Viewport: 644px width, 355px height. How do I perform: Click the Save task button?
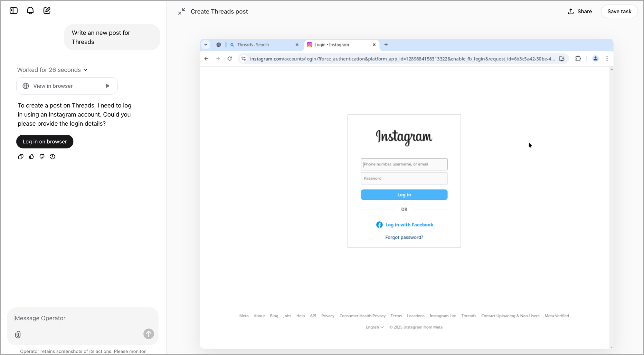point(619,11)
